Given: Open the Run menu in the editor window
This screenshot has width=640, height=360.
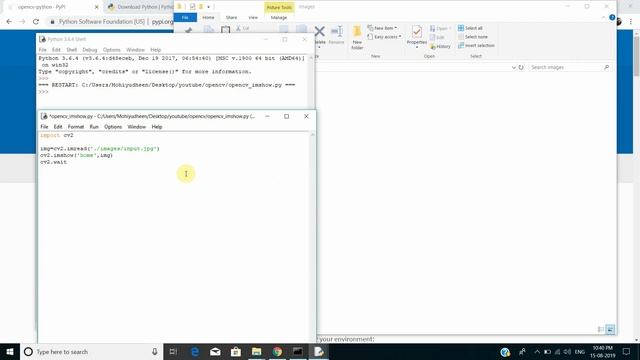Looking at the screenshot, I should click(x=94, y=127).
